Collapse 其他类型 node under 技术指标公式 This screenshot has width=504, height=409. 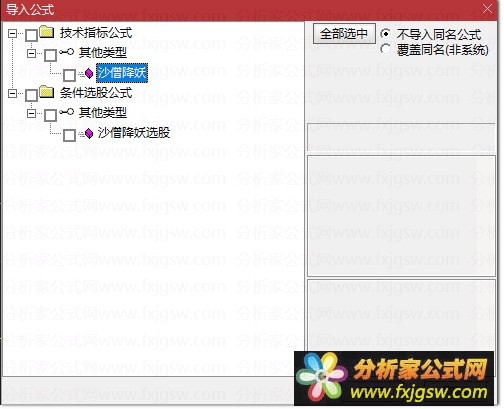pyautogui.click(x=31, y=53)
